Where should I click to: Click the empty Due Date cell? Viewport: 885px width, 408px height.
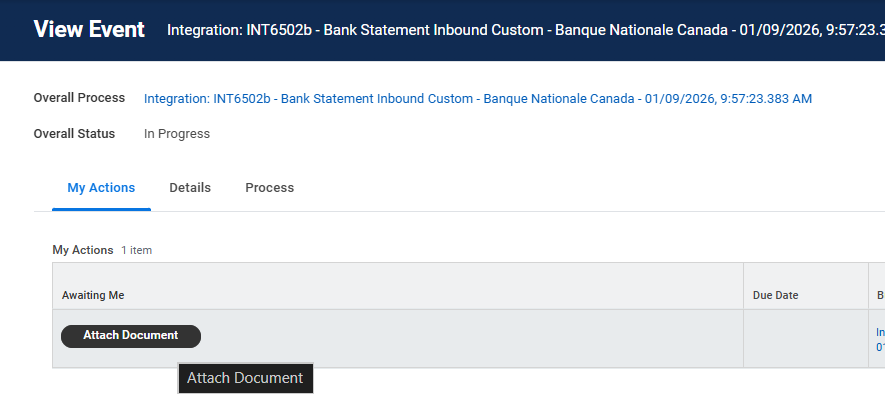click(805, 338)
